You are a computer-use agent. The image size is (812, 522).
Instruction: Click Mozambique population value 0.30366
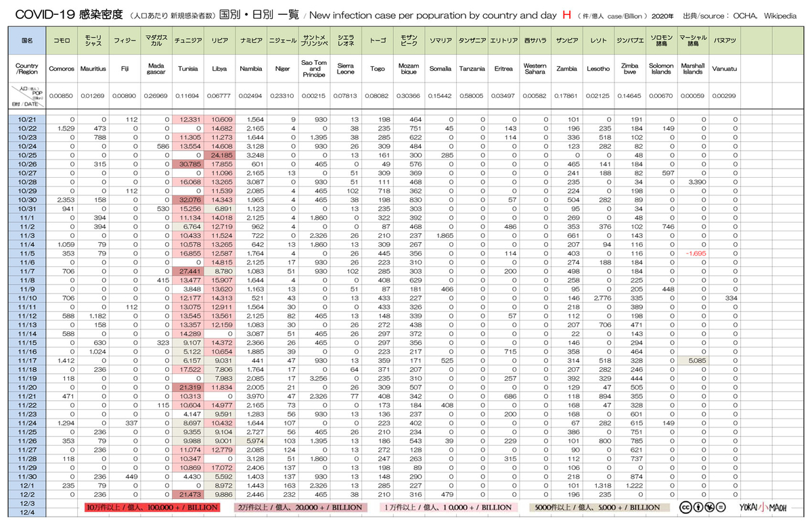[x=409, y=97]
